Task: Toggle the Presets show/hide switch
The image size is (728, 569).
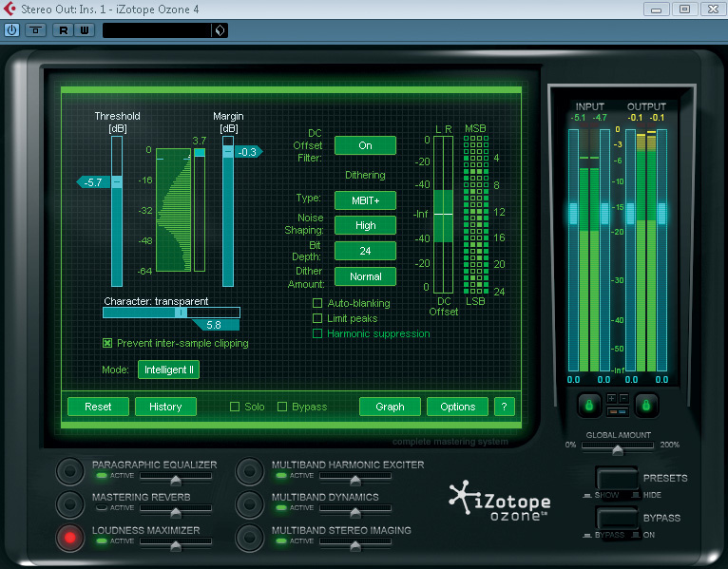Action: pyautogui.click(x=617, y=479)
